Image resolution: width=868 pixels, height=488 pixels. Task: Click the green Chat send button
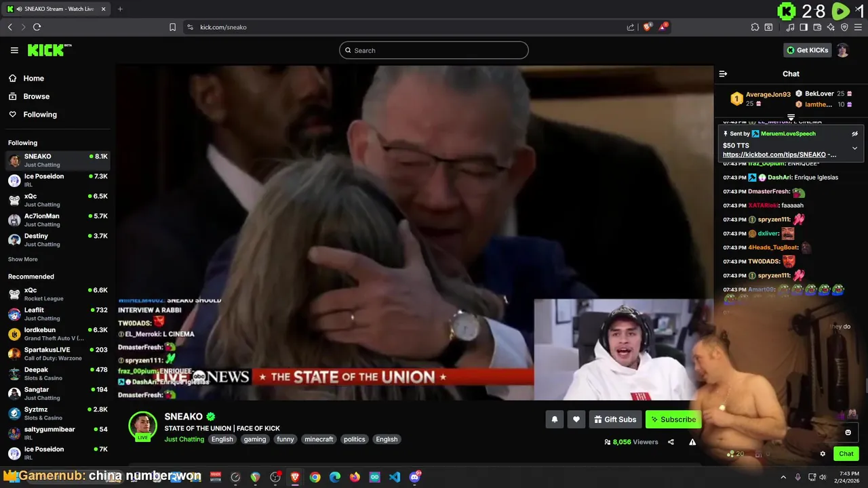point(846,453)
